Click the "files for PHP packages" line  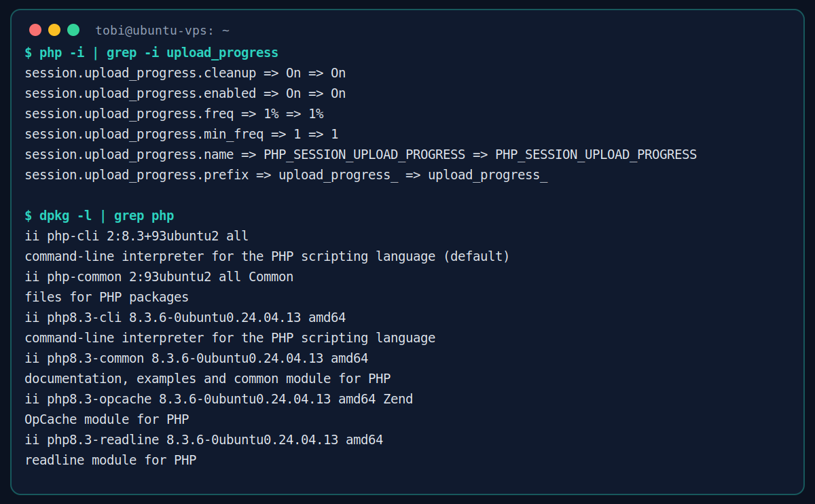[x=107, y=298]
